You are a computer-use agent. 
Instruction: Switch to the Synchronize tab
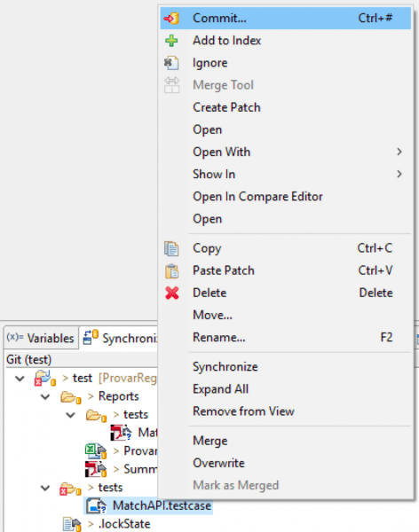coord(120,338)
